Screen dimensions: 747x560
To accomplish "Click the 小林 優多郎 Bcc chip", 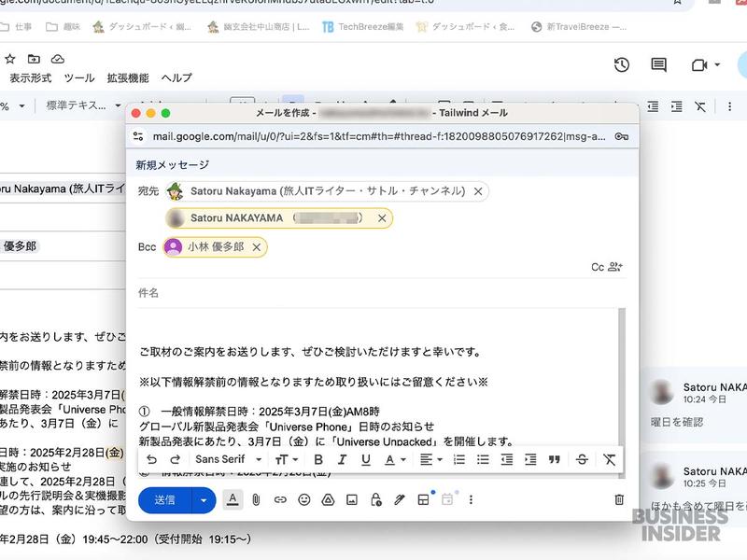I will [215, 247].
